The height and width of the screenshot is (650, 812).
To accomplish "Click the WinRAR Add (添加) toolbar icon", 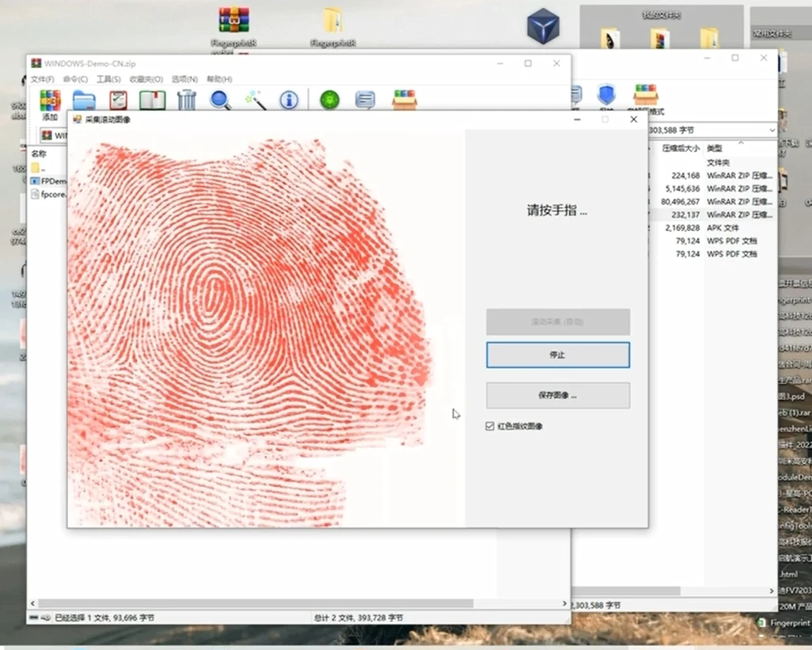I will (50, 101).
